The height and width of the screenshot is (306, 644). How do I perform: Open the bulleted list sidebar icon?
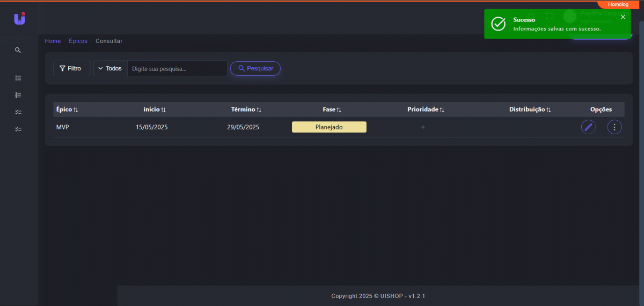coord(18,78)
